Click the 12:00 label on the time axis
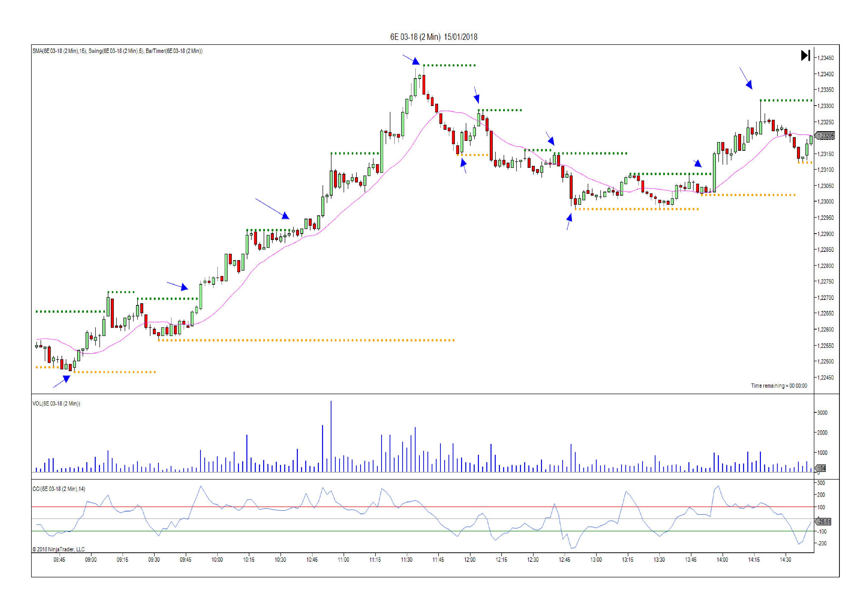The image size is (868, 614). coord(469,560)
